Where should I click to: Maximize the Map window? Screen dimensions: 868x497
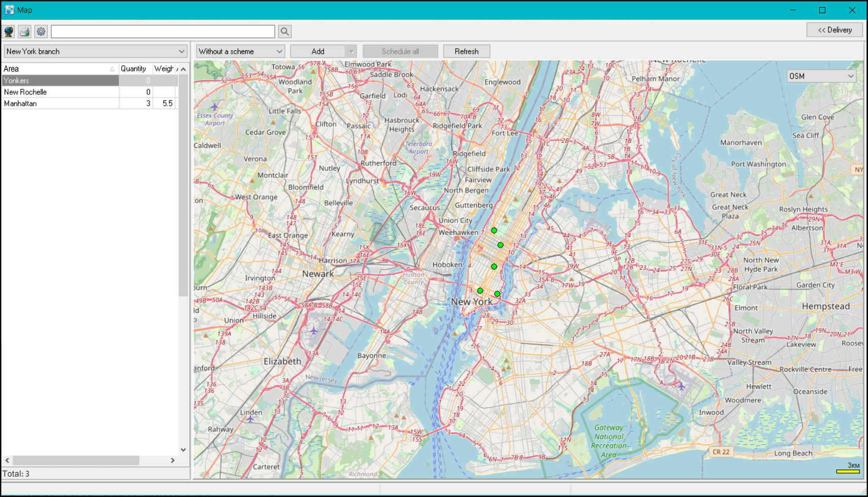click(x=822, y=10)
